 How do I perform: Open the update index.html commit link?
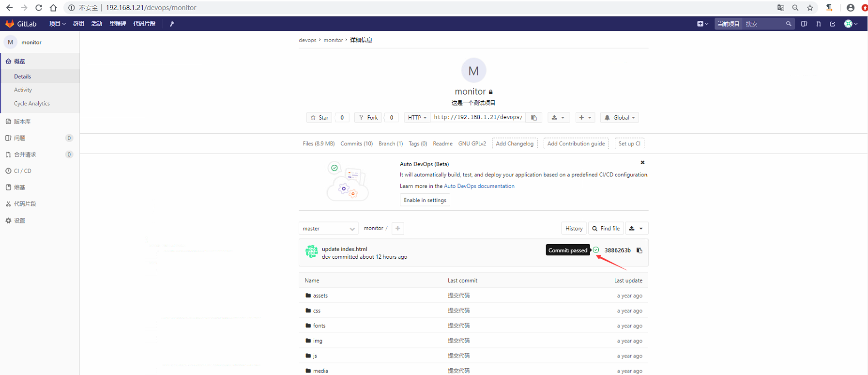[345, 249]
